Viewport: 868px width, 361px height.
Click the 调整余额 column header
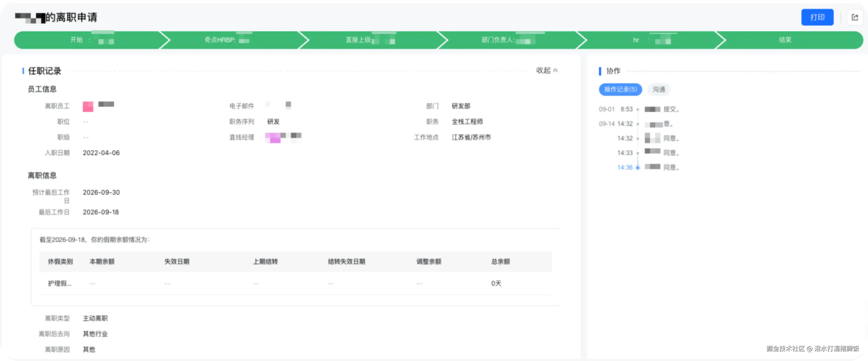point(429,262)
